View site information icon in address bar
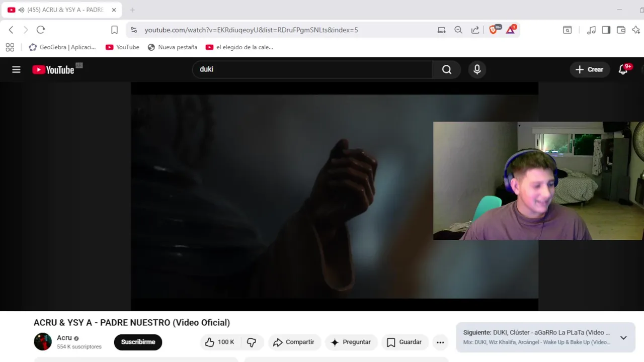The height and width of the screenshot is (362, 644). point(134,30)
